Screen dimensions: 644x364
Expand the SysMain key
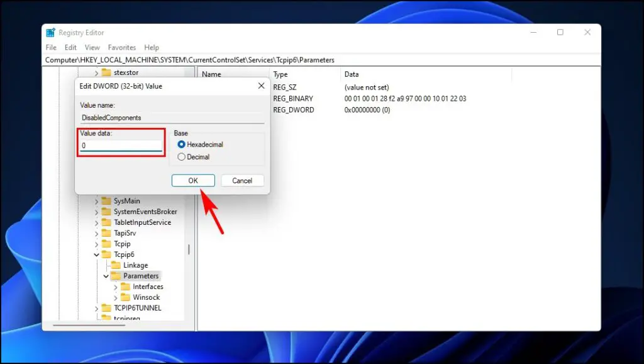click(x=96, y=201)
